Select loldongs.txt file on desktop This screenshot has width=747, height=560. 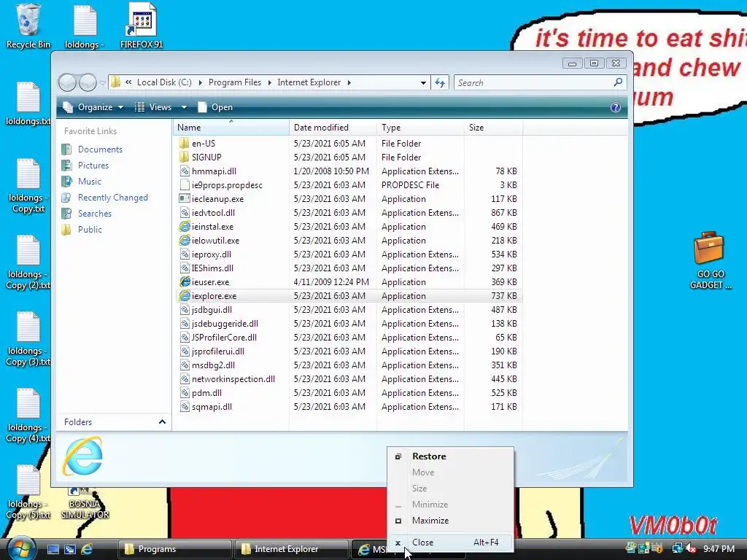coord(28,104)
